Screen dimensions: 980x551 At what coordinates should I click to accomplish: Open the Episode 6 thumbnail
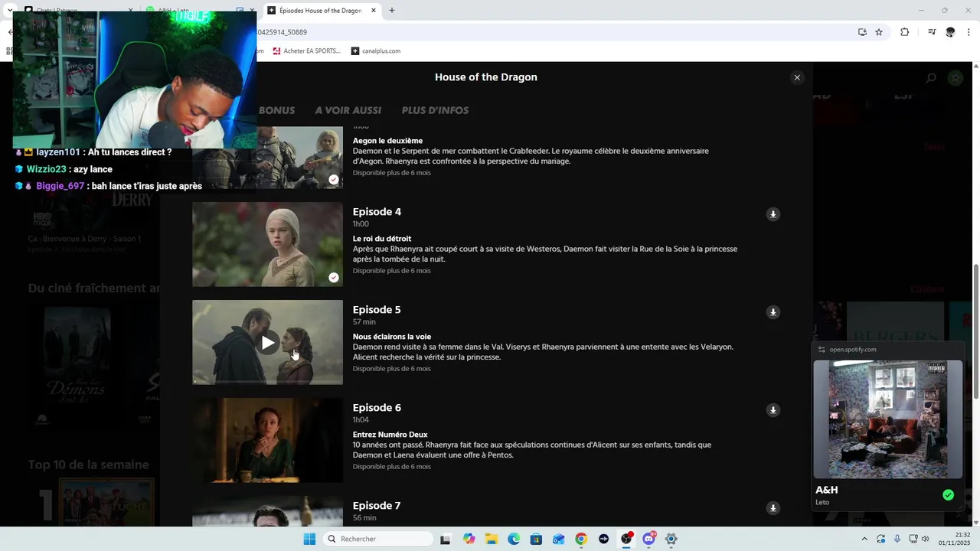point(267,440)
